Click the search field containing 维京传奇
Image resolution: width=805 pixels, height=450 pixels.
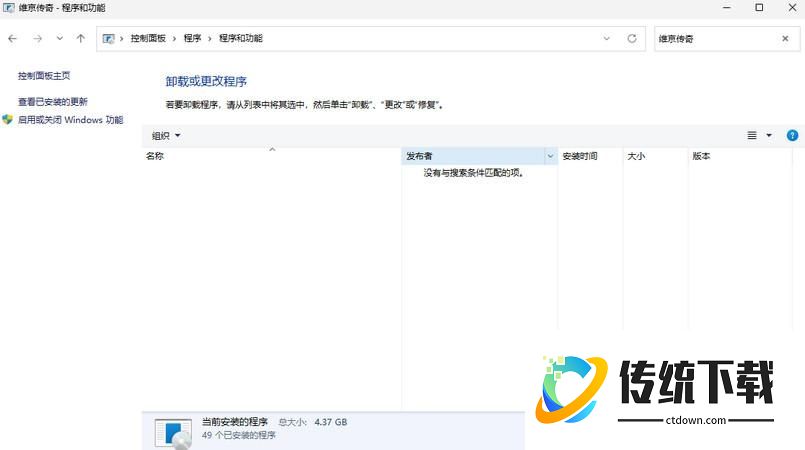pos(715,39)
